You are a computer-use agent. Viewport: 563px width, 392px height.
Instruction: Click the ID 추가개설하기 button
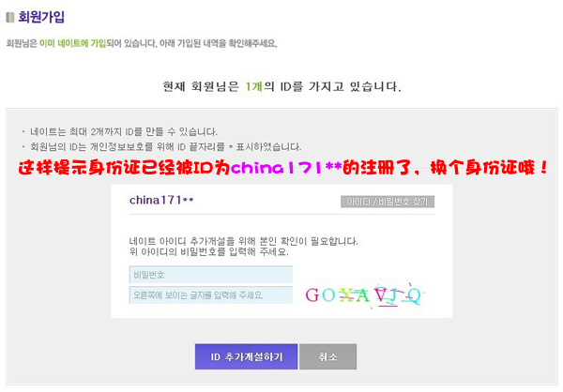246,356
